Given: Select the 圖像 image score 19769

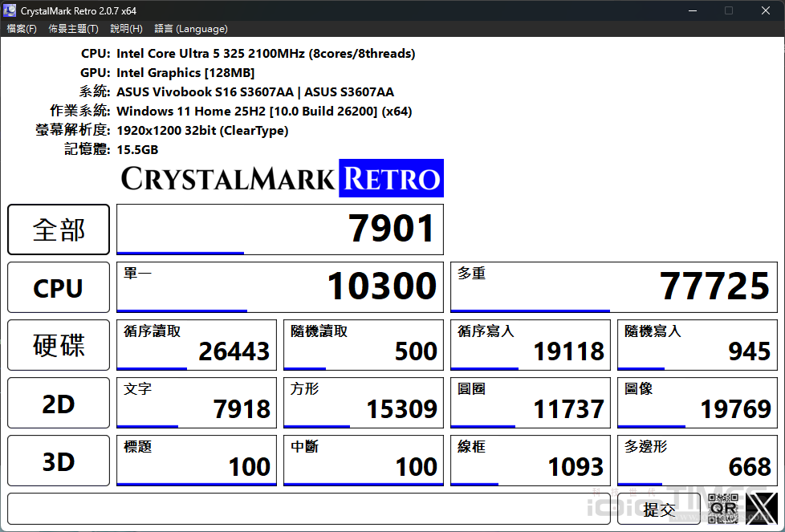Looking at the screenshot, I should click(x=697, y=403).
